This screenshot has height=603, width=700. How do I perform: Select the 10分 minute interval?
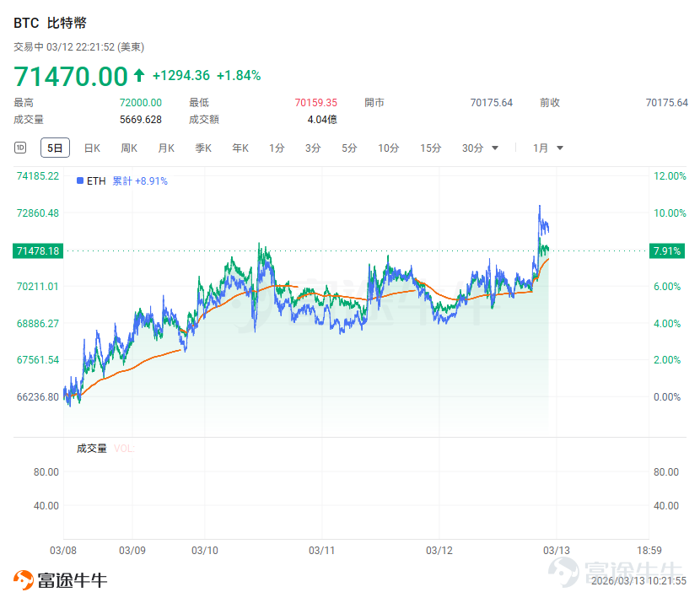[x=389, y=148]
